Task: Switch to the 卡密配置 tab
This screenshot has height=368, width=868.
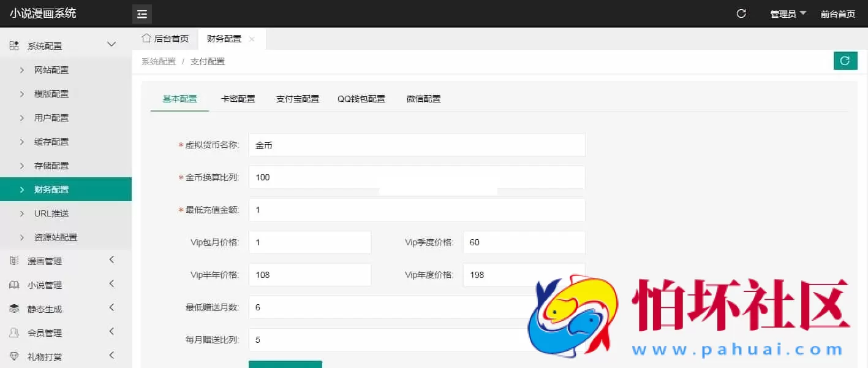Action: (x=238, y=98)
